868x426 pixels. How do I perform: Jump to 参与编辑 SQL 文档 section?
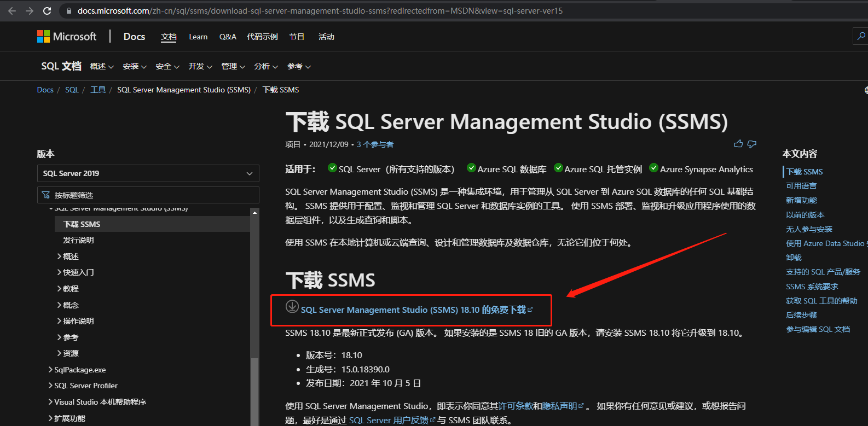pyautogui.click(x=818, y=329)
